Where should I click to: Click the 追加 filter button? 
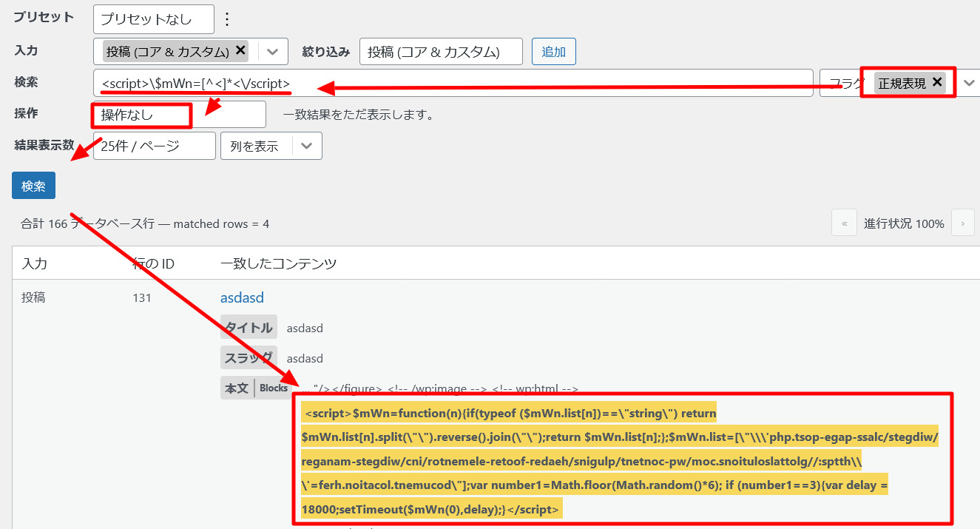[x=554, y=51]
